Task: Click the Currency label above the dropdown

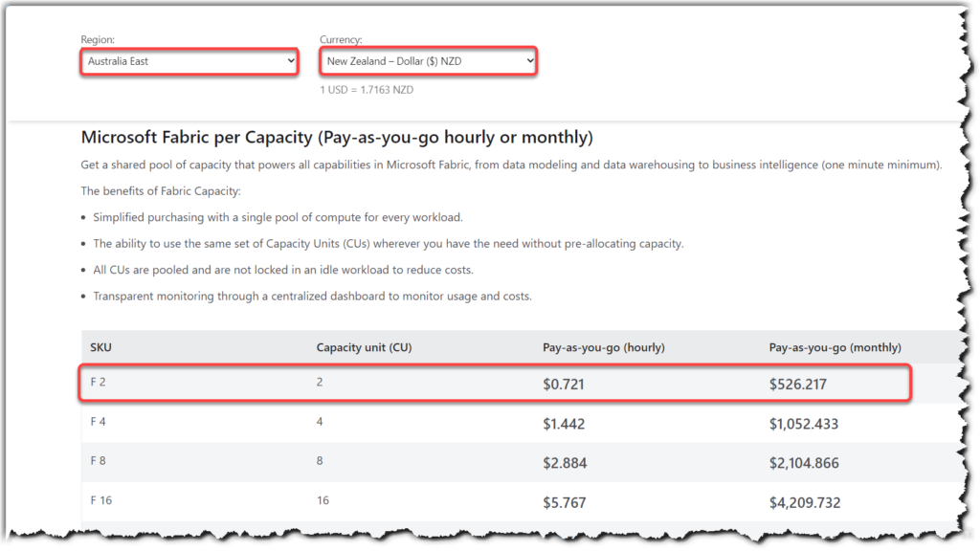Action: (342, 39)
